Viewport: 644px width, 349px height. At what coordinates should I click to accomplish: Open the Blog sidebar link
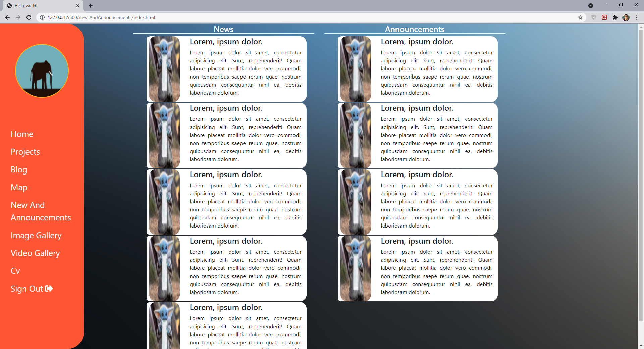(x=19, y=169)
